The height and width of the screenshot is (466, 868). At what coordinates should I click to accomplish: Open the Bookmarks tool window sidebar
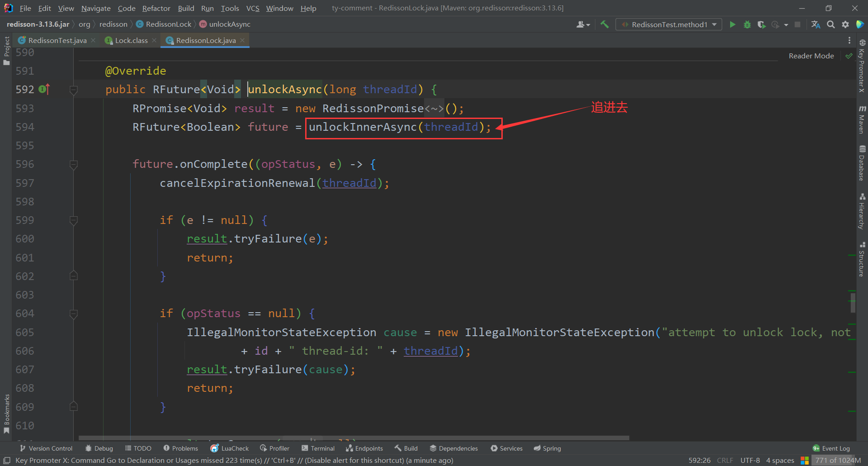[x=6, y=414]
